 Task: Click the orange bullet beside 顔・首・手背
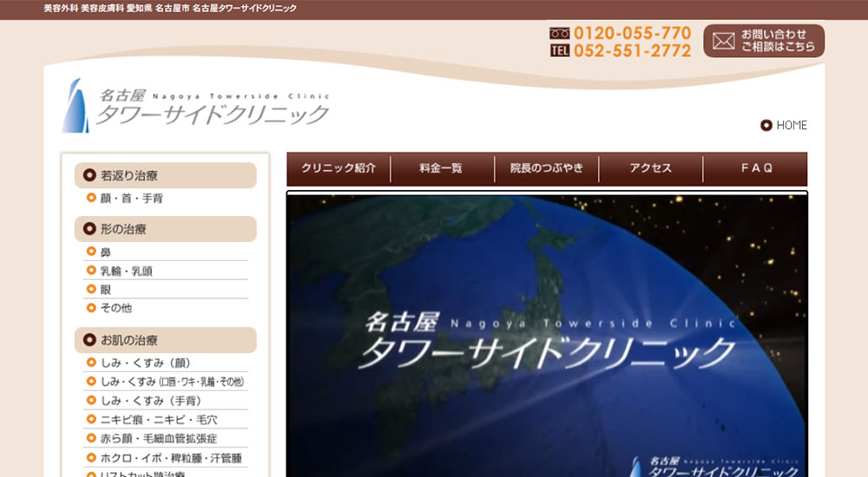point(91,198)
